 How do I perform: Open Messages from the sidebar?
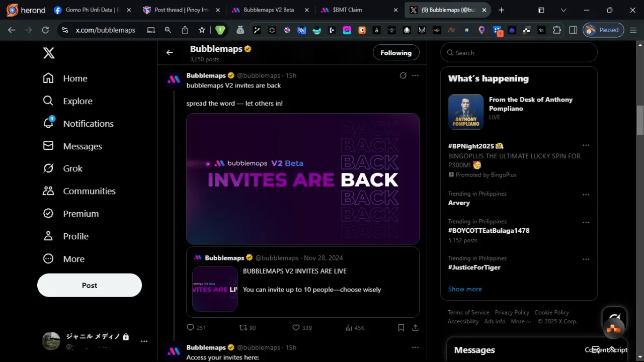[72, 146]
